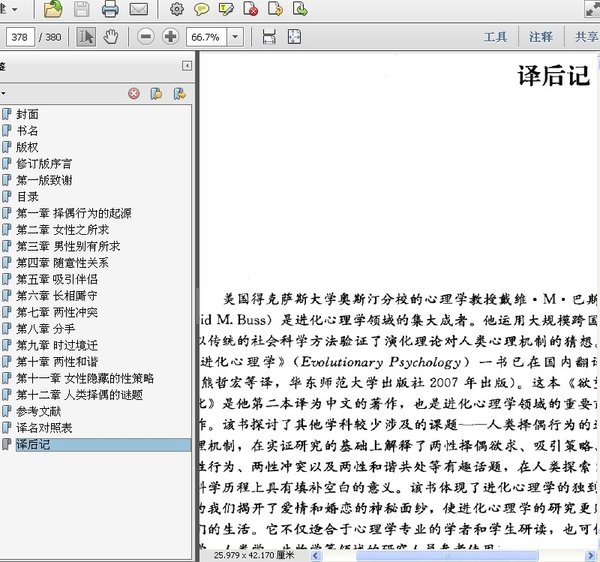Go to bookmark 参考文献
Image resolution: width=600 pixels, height=562 pixels.
pos(37,411)
